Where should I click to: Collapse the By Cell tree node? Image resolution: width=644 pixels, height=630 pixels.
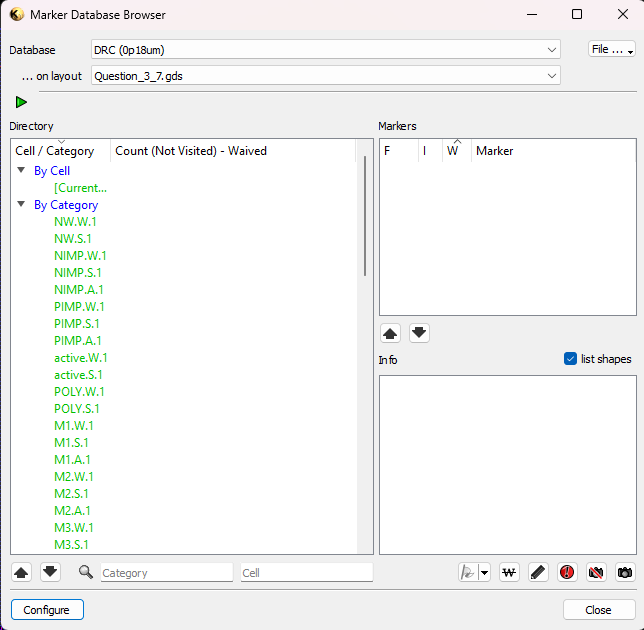pyautogui.click(x=21, y=170)
